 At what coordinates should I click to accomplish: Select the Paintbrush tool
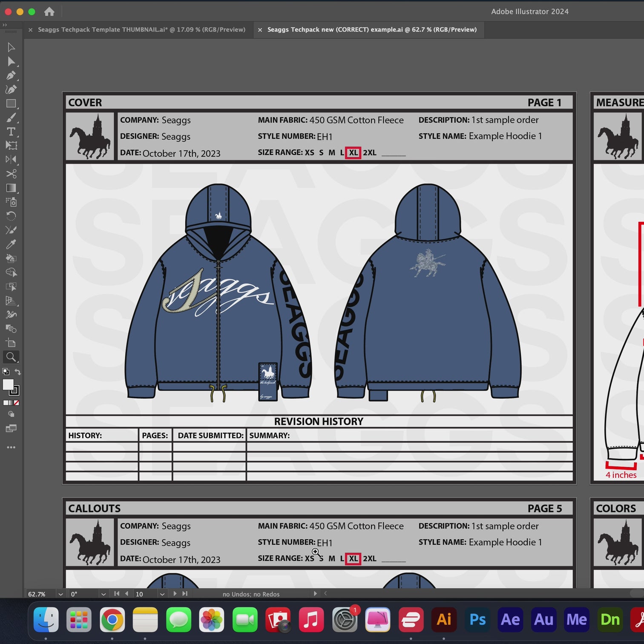tap(11, 118)
